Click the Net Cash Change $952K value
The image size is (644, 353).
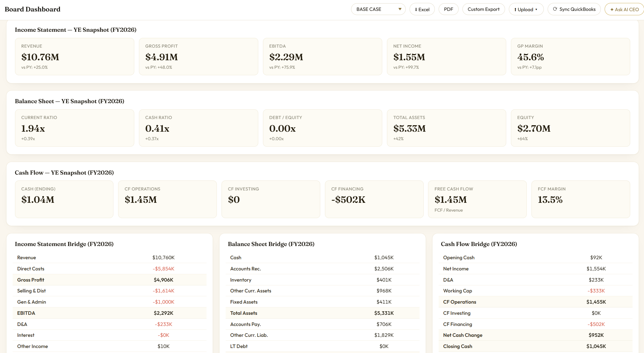tap(596, 335)
